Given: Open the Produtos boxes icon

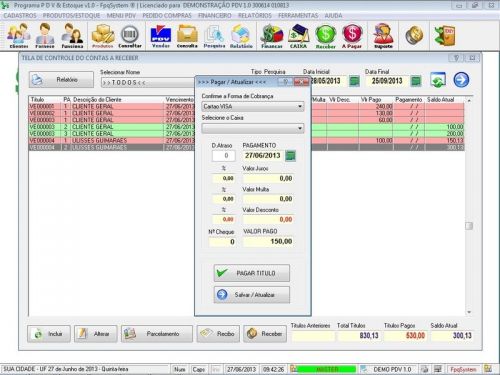Looking at the screenshot, I should [103, 36].
